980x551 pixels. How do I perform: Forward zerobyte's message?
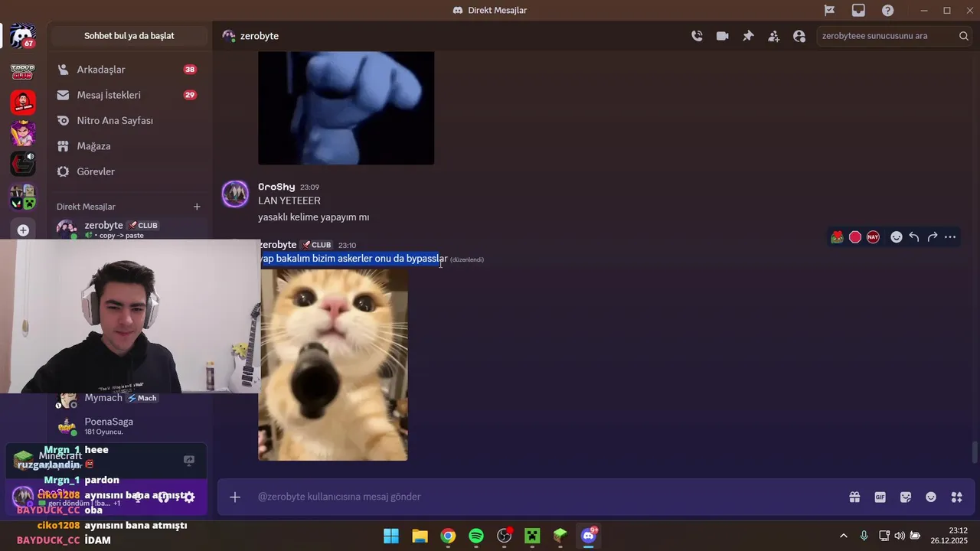pyautogui.click(x=933, y=237)
